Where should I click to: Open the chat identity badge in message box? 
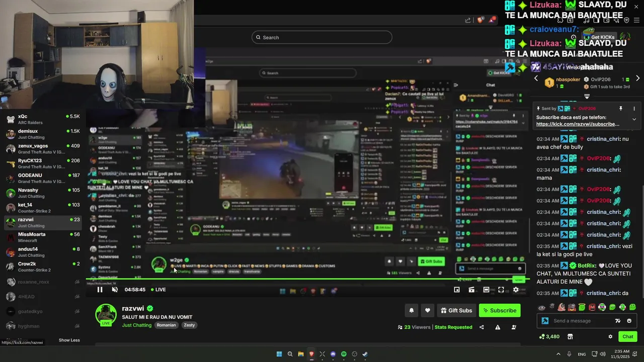coord(544,321)
